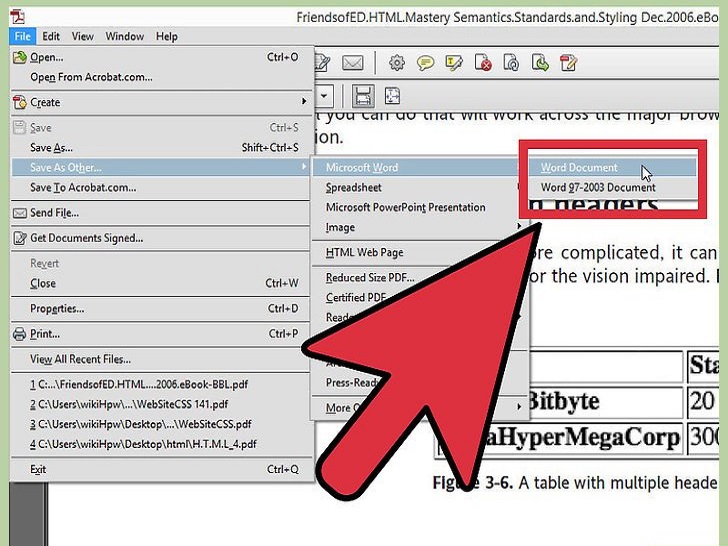Open recent file 3 WebSiteCSS.pdf
Screen dimensions: 728x546
pos(161,424)
